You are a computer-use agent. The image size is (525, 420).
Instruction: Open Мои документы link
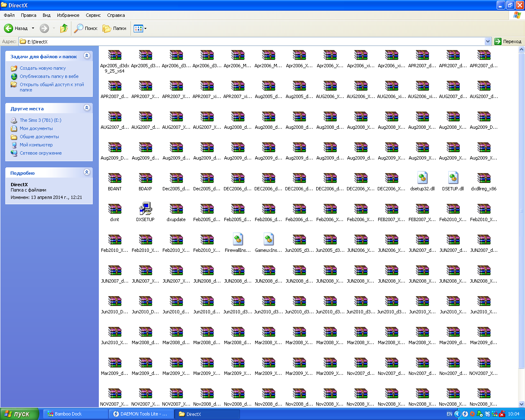click(37, 128)
